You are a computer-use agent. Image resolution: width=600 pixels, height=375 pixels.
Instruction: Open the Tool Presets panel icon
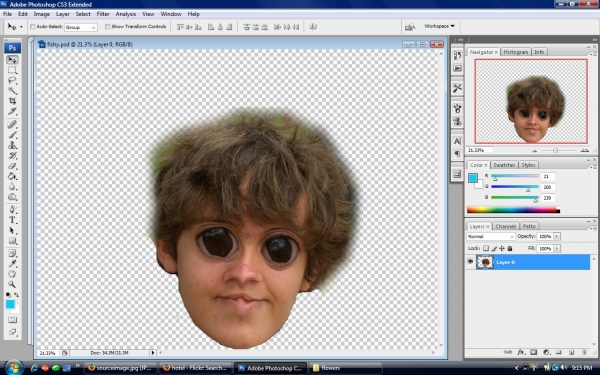tap(457, 88)
